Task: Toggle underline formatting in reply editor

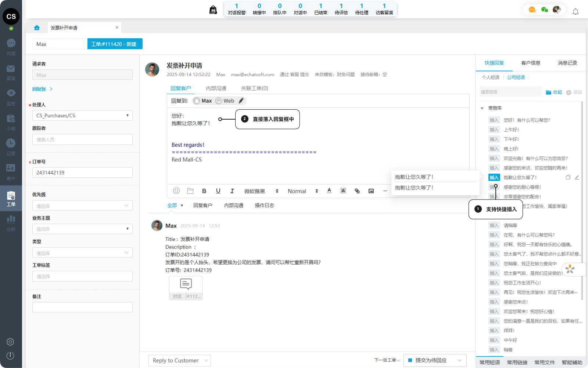Action: pos(218,191)
